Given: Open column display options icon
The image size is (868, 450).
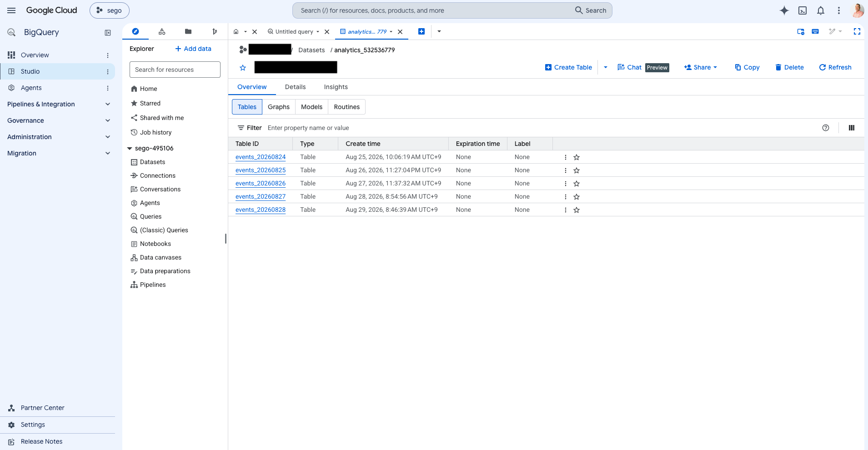Looking at the screenshot, I should tap(852, 128).
